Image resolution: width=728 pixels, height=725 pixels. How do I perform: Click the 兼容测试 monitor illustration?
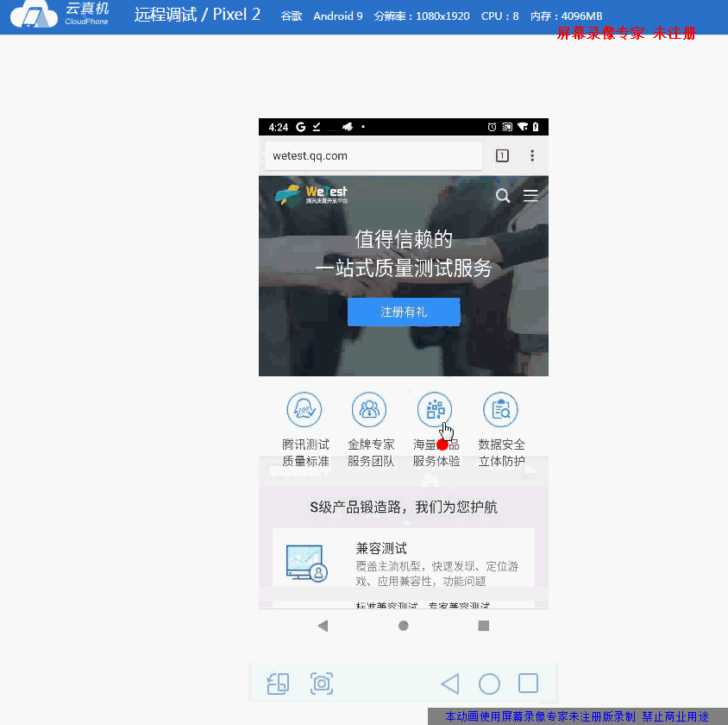(x=307, y=563)
